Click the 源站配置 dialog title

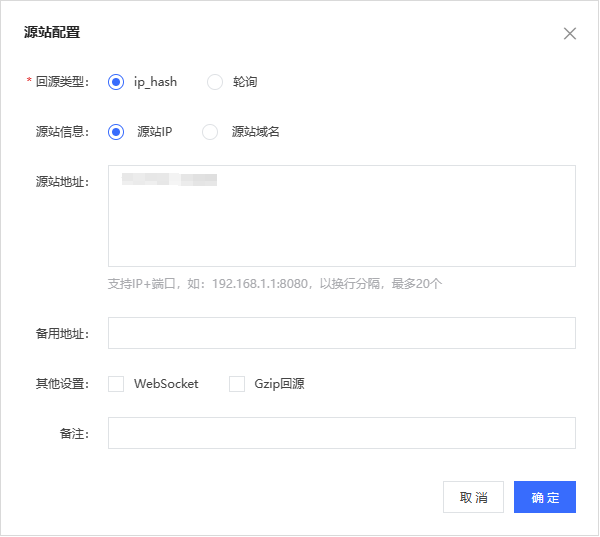click(52, 33)
